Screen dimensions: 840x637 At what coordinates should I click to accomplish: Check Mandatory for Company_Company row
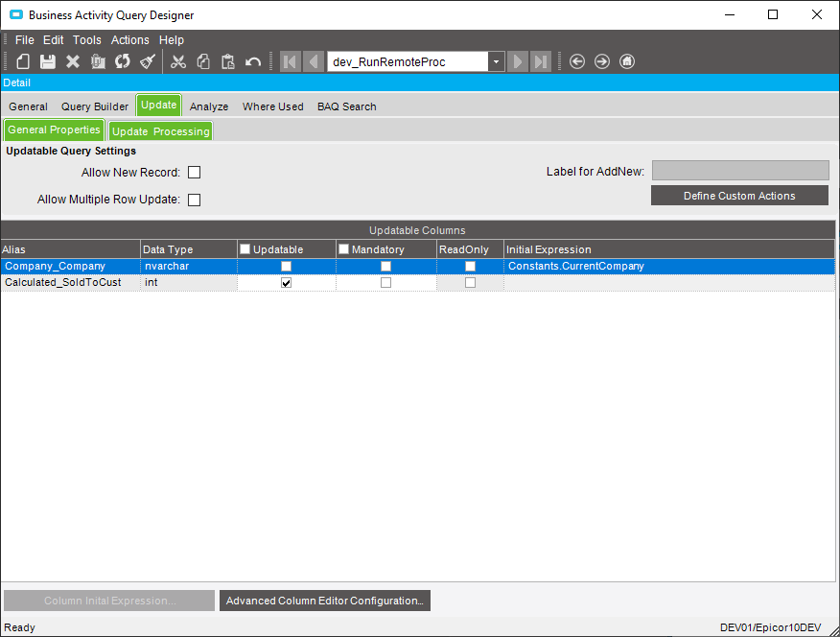pyautogui.click(x=385, y=267)
